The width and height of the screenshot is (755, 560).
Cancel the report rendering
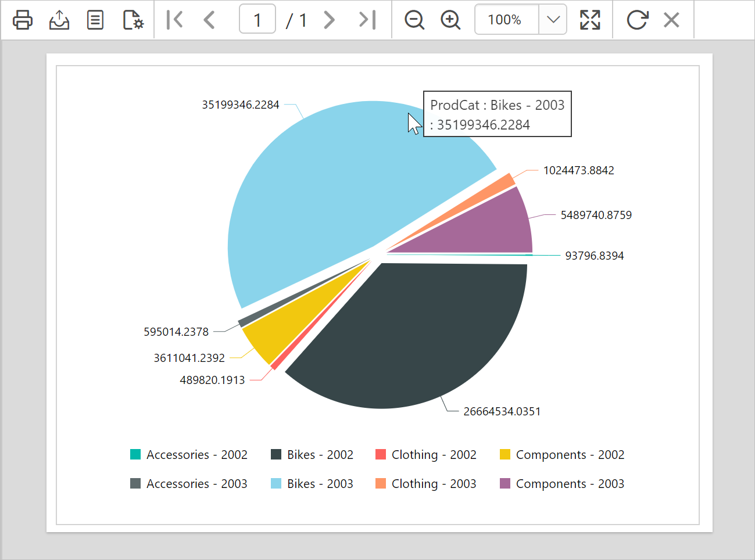pyautogui.click(x=671, y=19)
